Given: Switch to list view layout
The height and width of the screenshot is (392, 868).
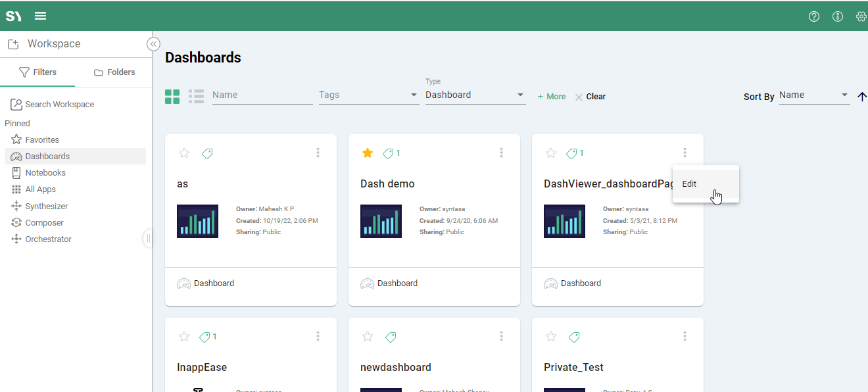Looking at the screenshot, I should [196, 97].
